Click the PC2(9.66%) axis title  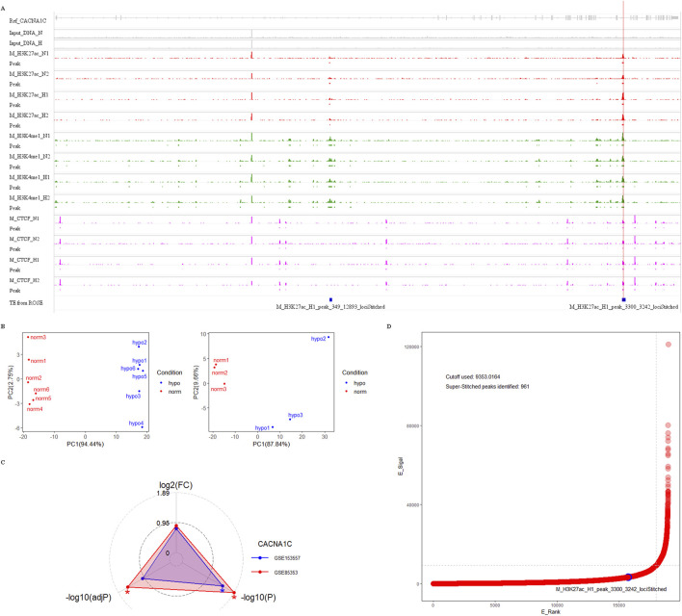coord(196,382)
